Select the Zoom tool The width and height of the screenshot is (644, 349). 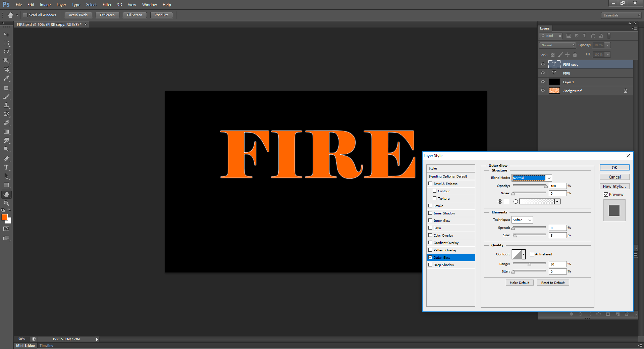coord(6,203)
